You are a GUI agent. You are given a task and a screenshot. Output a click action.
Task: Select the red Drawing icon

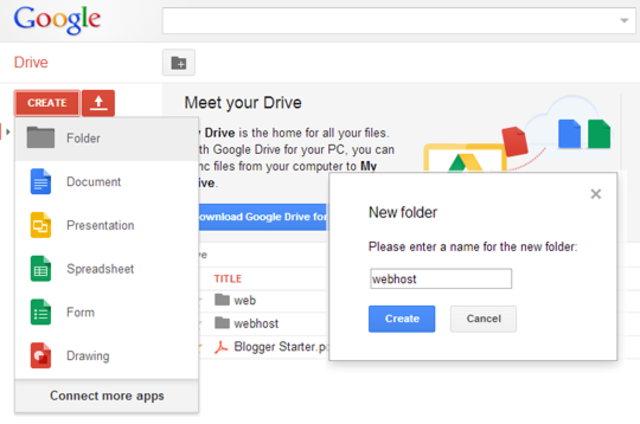[x=40, y=355]
